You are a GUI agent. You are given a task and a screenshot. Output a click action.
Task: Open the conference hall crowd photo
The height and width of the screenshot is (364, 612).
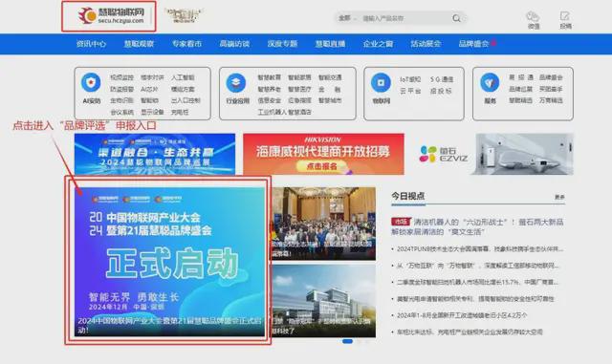tap(323, 224)
